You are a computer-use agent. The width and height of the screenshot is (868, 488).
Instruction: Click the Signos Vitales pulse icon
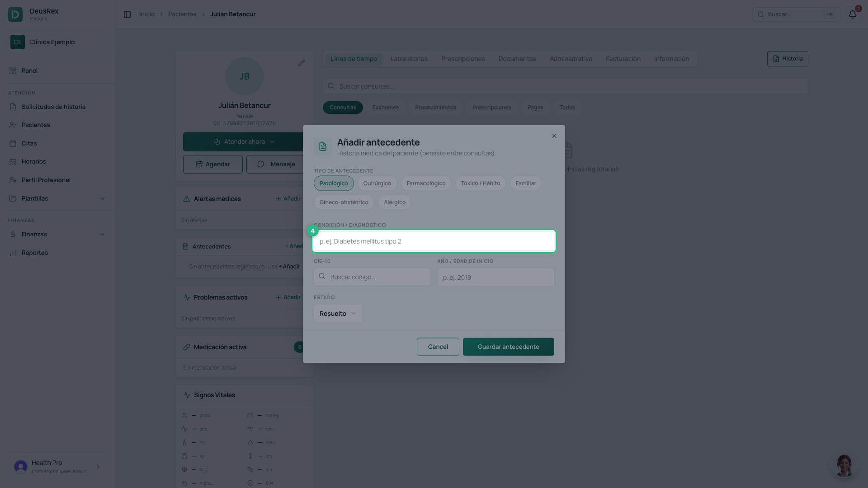pos(187,395)
